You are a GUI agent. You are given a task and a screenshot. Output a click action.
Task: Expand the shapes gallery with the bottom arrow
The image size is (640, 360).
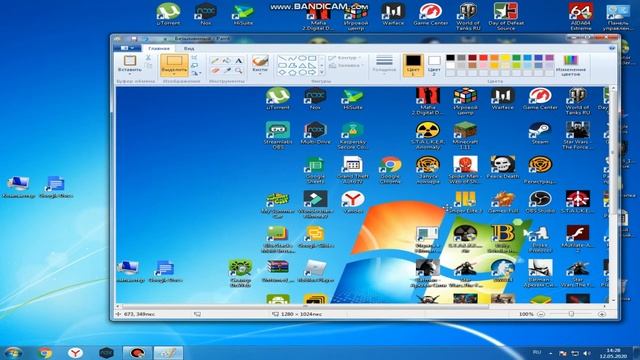tap(322, 73)
